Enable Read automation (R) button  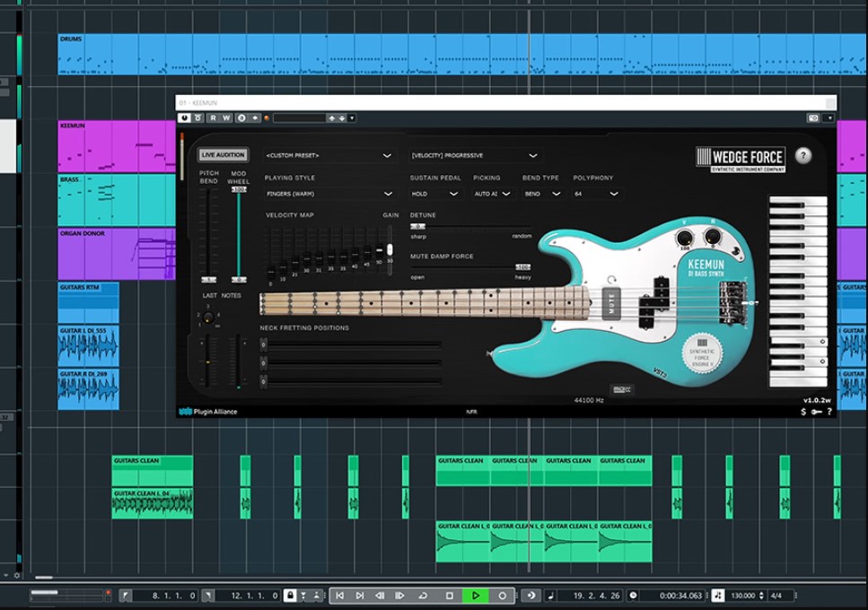[x=213, y=118]
